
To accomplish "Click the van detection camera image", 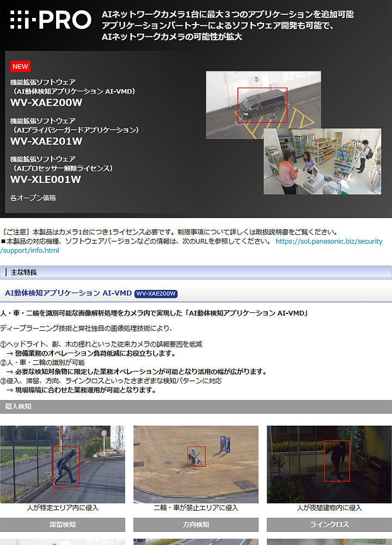I will pyautogui.click(x=263, y=99).
